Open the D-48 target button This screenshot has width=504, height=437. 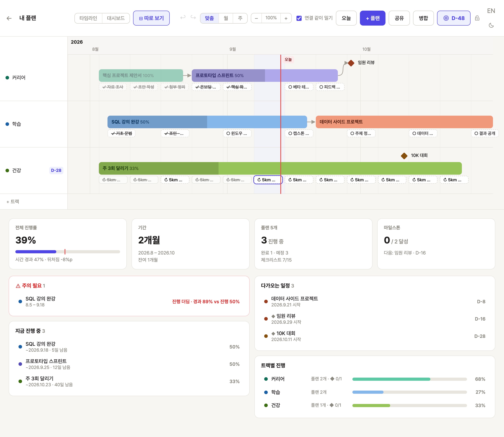[454, 18]
